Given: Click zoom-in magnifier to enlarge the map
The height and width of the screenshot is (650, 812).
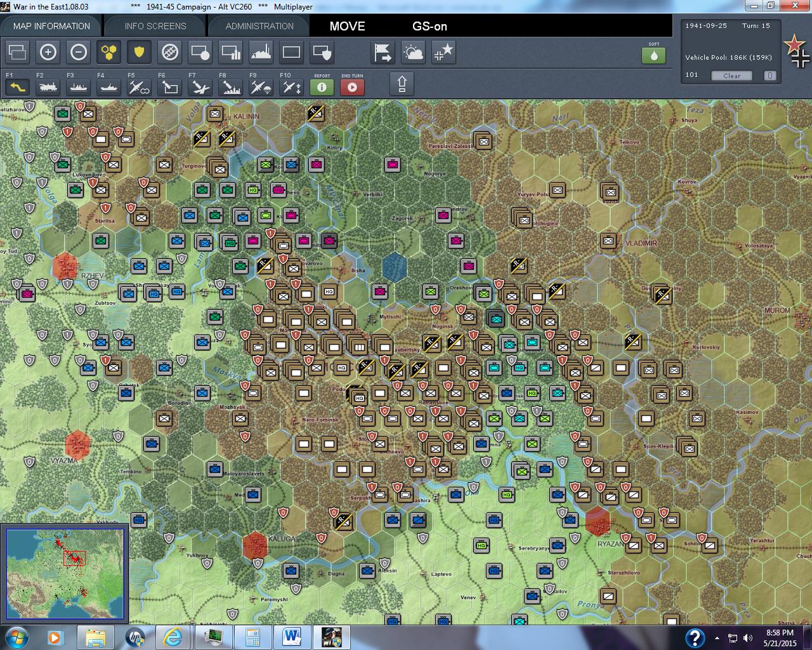Looking at the screenshot, I should (48, 53).
